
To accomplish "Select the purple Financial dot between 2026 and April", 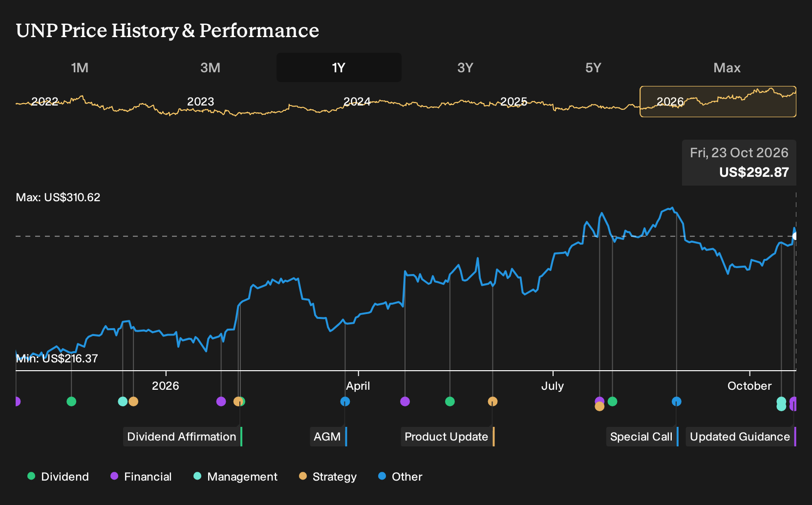I will coord(221,401).
